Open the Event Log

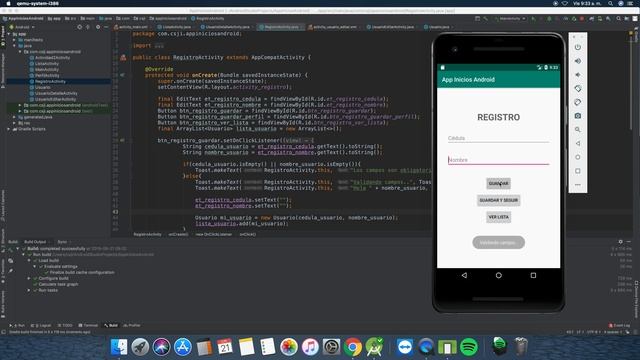coord(619,325)
